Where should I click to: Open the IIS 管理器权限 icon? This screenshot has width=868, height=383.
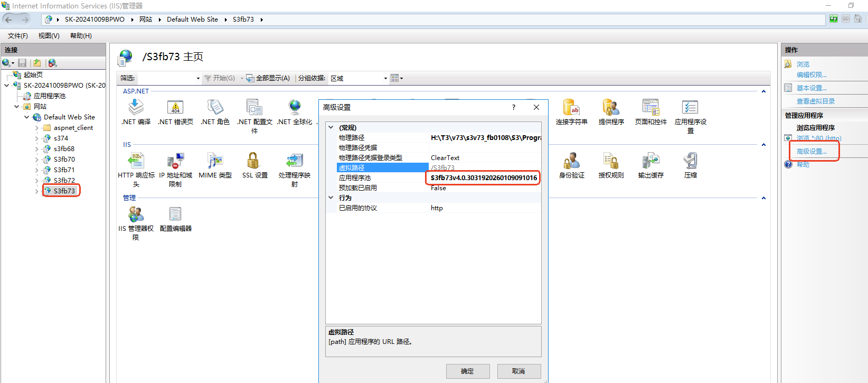click(x=136, y=214)
